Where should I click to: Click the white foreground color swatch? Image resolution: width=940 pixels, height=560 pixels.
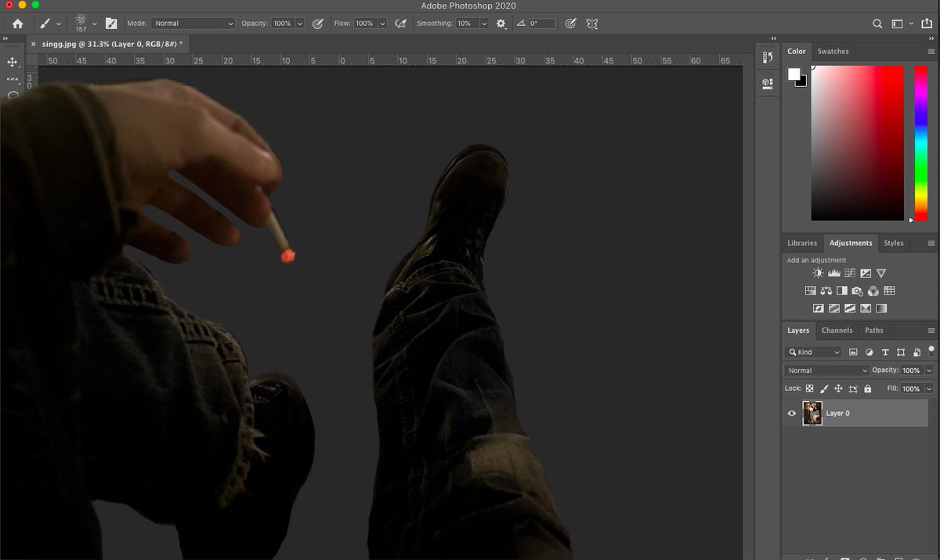coord(793,74)
